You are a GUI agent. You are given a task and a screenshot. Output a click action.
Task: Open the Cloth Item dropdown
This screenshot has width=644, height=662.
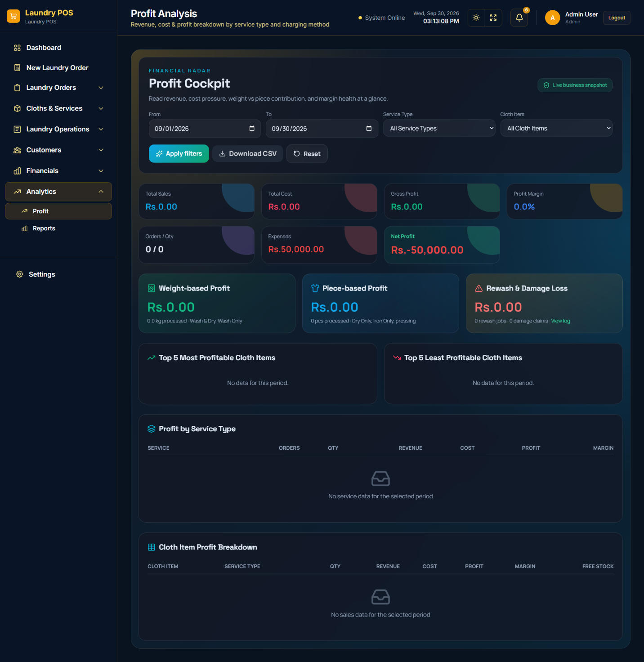556,128
